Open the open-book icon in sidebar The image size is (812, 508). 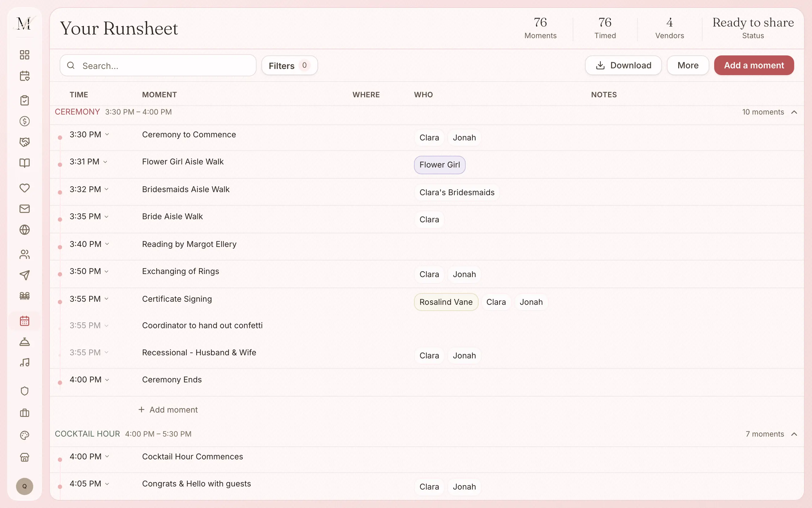pyautogui.click(x=25, y=163)
